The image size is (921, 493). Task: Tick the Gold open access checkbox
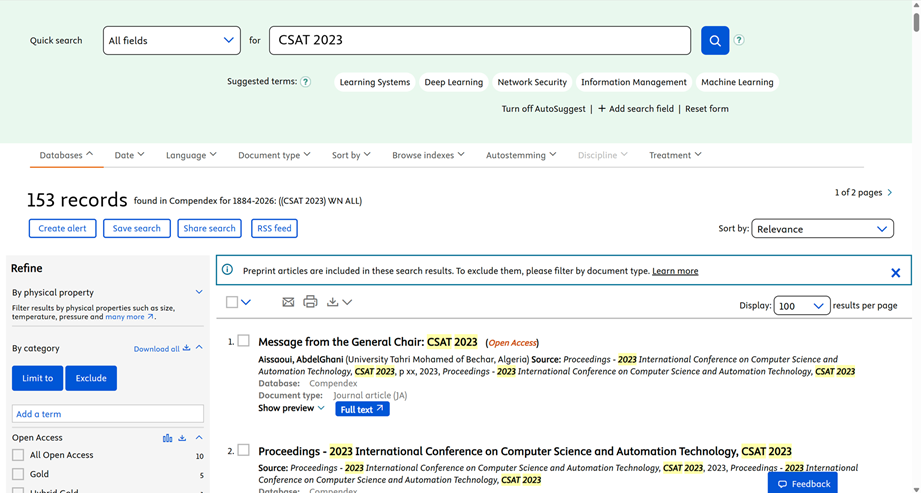(18, 475)
